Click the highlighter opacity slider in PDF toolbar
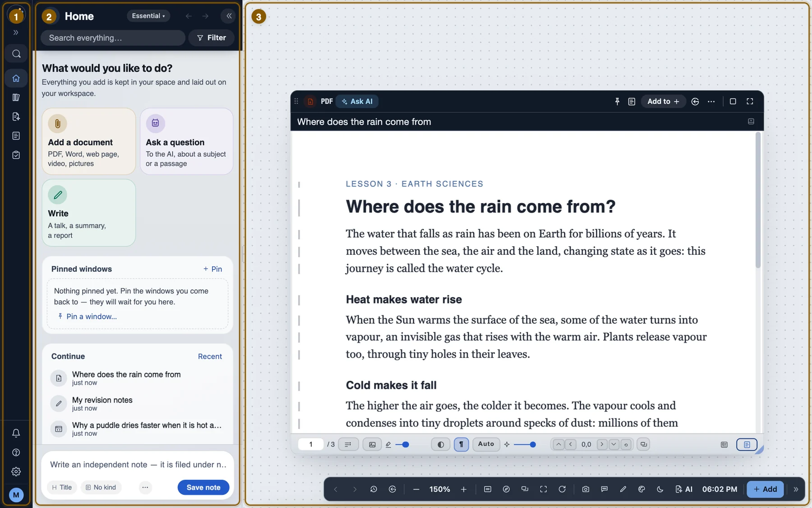Viewport: 812px width, 508px height. [x=402, y=444]
